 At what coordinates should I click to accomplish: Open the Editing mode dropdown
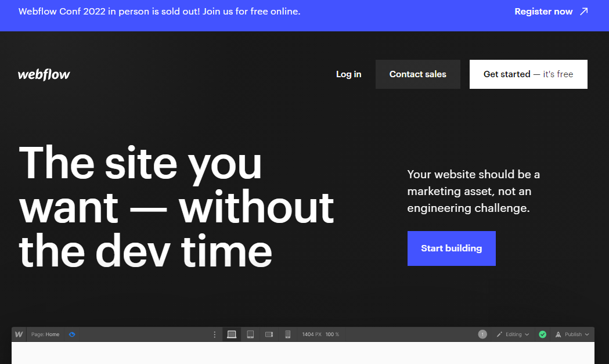point(513,334)
